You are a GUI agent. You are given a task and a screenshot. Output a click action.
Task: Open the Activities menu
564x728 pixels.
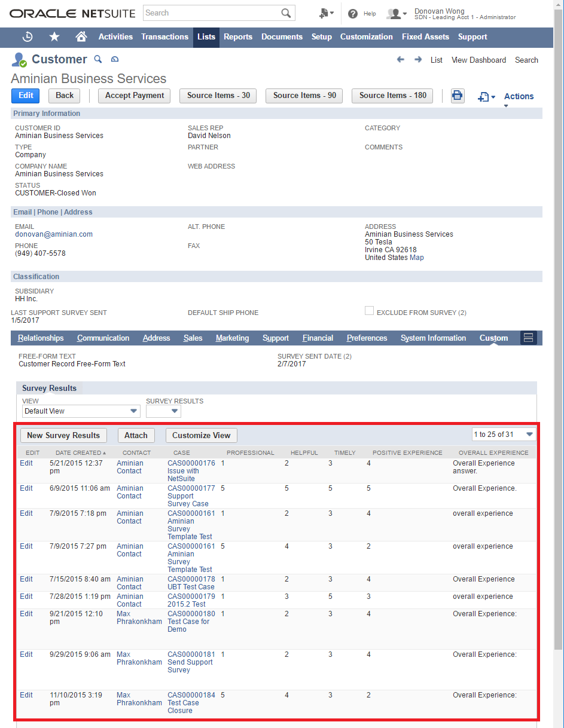click(x=115, y=37)
